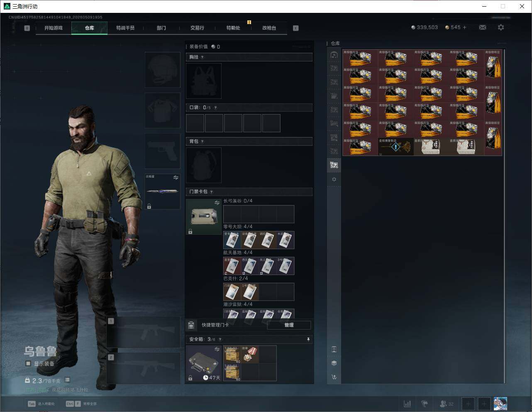The width and height of the screenshot is (532, 412).
Task: Click the 巴克什: 2/4 label
Action: pyautogui.click(x=236, y=278)
